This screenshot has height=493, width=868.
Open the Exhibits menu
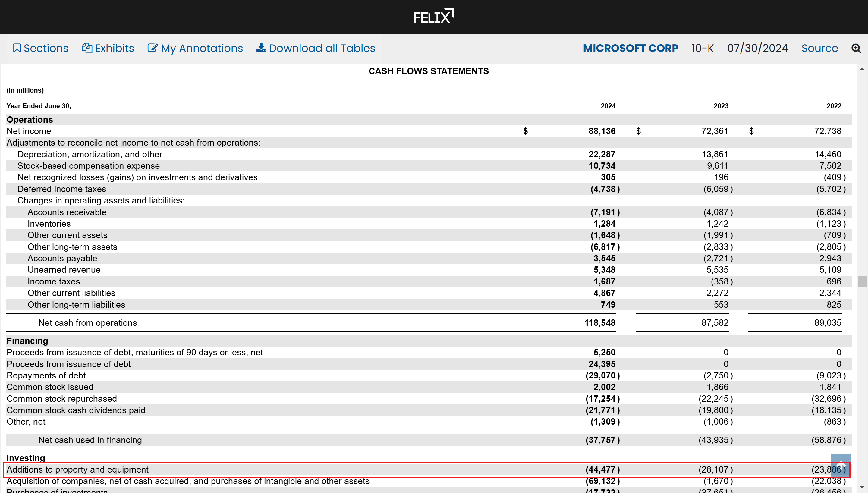115,48
